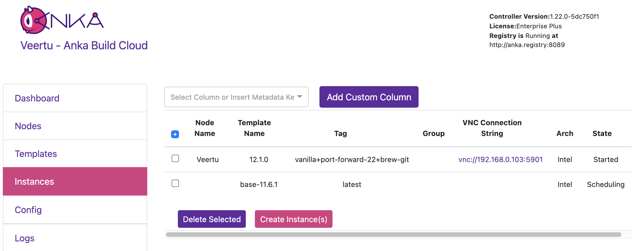Open the Select Column dropdown arrow
The image size is (644, 251).
(300, 97)
